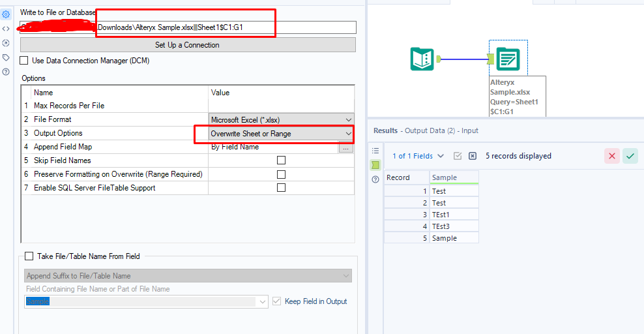This screenshot has width=644, height=334.
Task: Open the Append Field Map ellipsis button
Action: coord(346,147)
